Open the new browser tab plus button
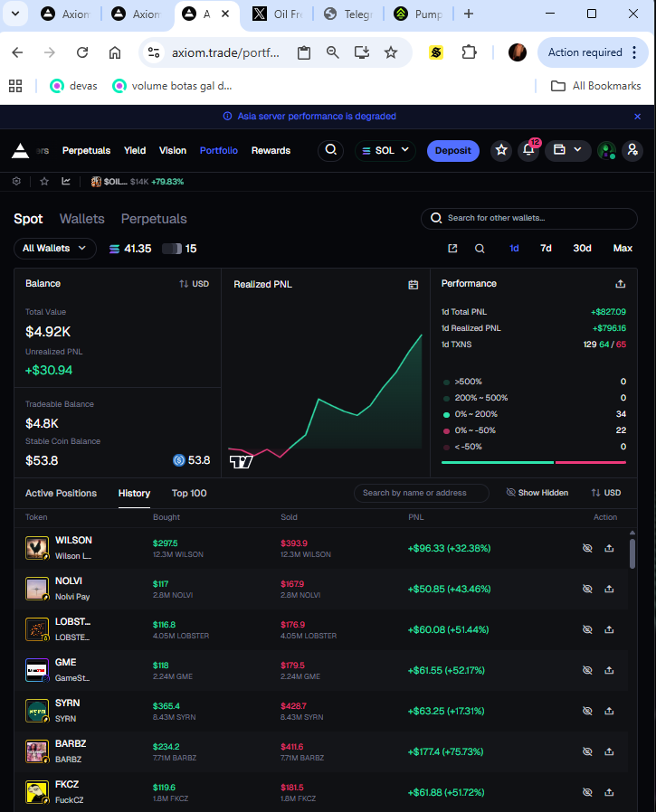The height and width of the screenshot is (812, 656). (x=469, y=14)
